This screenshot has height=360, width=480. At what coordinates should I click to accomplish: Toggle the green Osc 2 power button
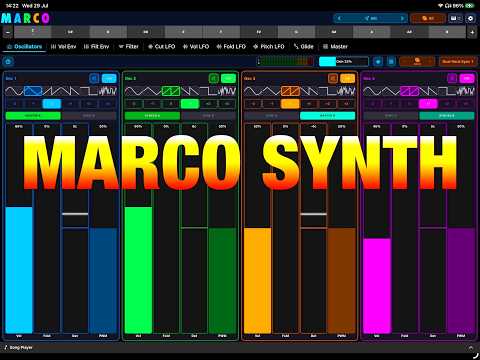(228, 78)
